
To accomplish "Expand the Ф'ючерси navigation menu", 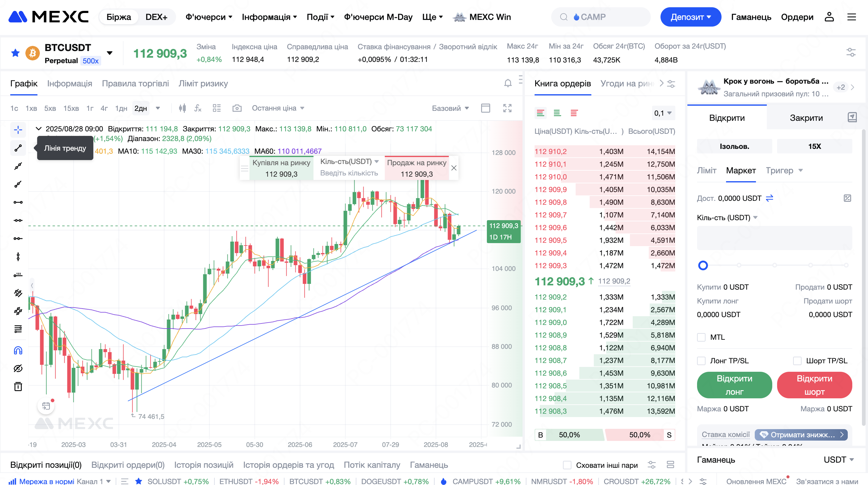I will tap(209, 17).
